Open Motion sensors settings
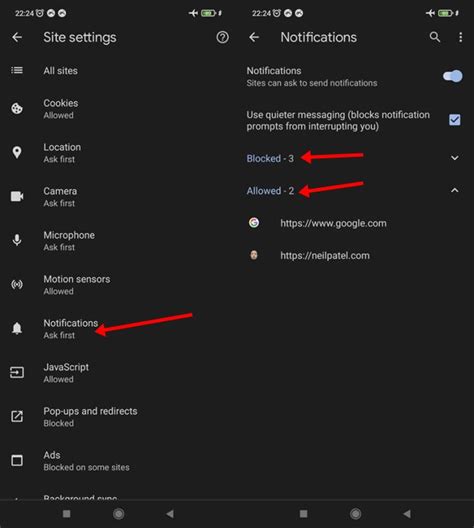This screenshot has width=474, height=528. 118,285
